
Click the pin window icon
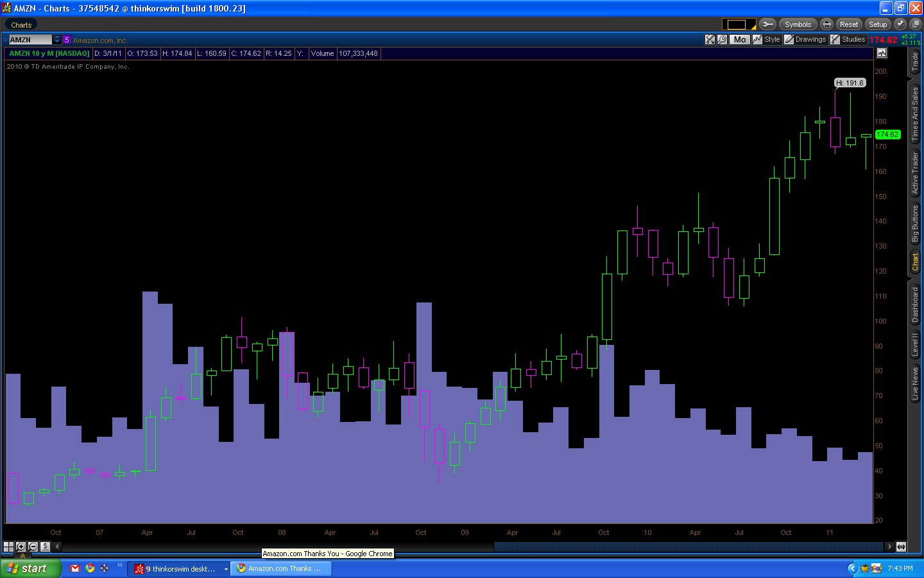(x=900, y=24)
